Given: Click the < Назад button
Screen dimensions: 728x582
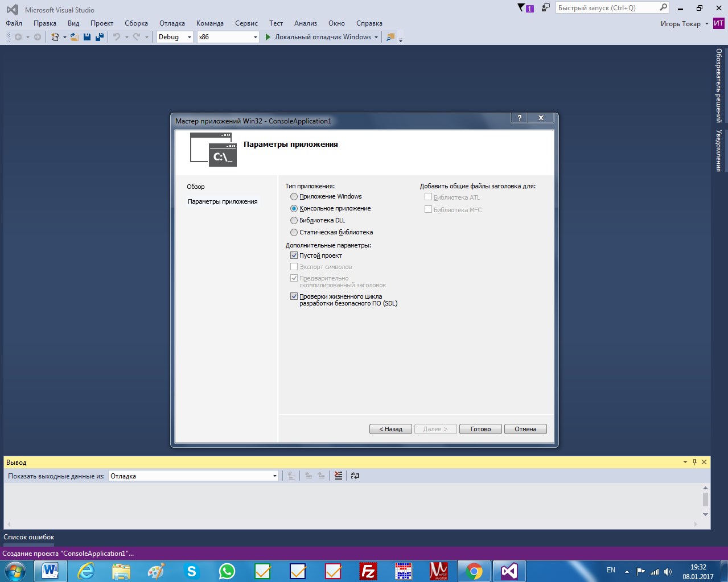Looking at the screenshot, I should [390, 429].
